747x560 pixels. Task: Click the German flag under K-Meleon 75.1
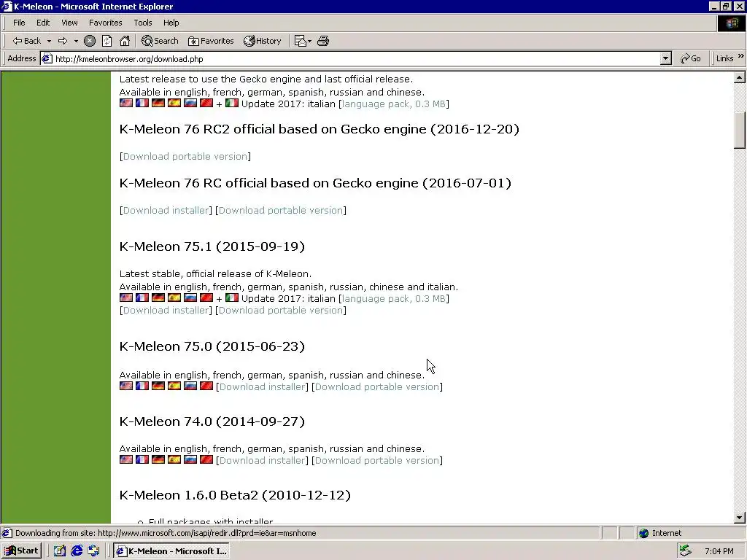[x=158, y=297]
